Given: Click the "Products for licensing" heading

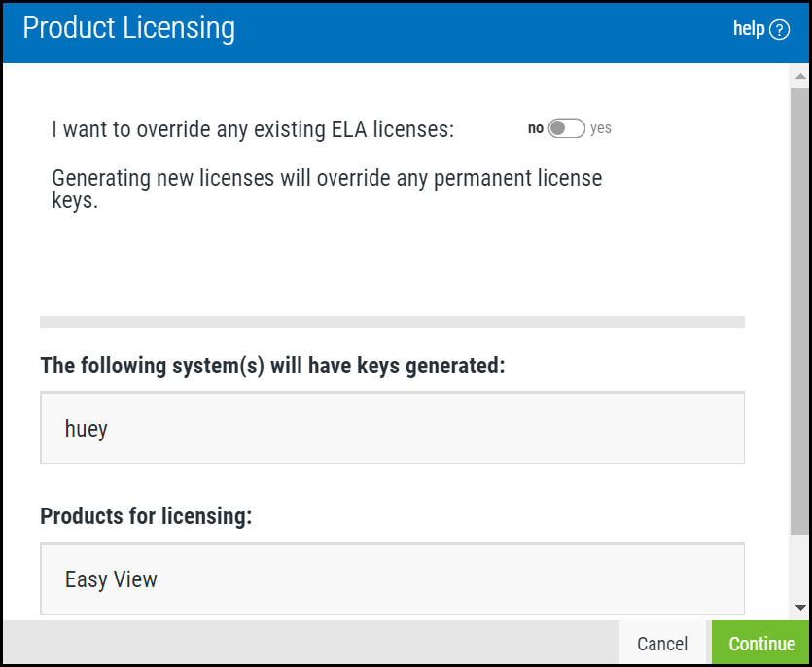Looking at the screenshot, I should pos(146,516).
